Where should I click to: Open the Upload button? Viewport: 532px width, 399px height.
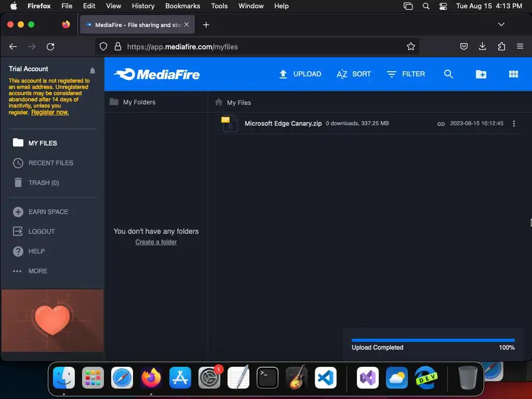(x=300, y=74)
